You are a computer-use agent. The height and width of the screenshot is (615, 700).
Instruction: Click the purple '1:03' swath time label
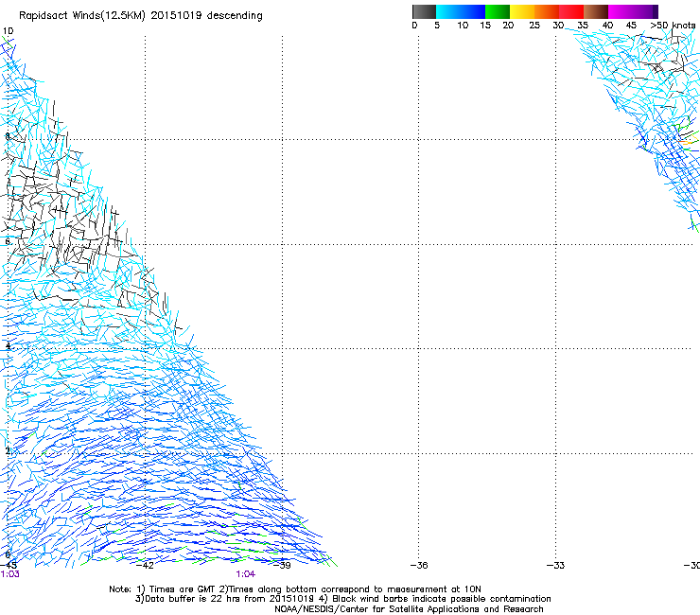9,574
